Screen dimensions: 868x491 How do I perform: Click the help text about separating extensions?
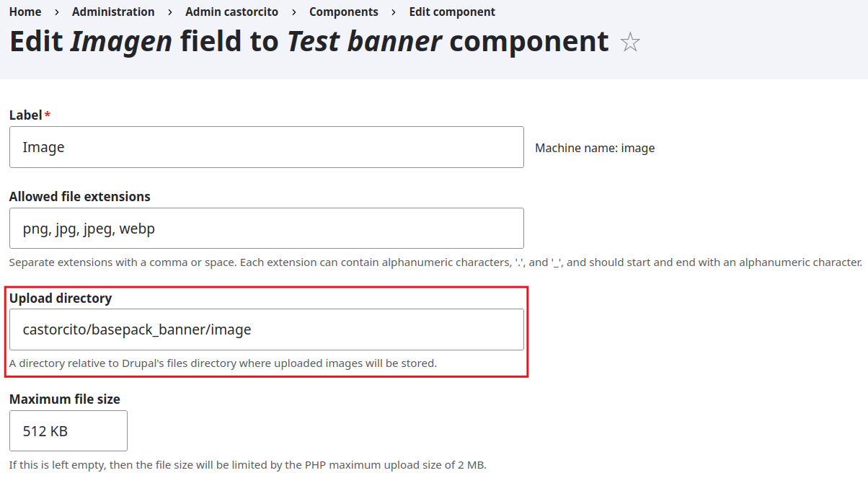[x=435, y=262]
